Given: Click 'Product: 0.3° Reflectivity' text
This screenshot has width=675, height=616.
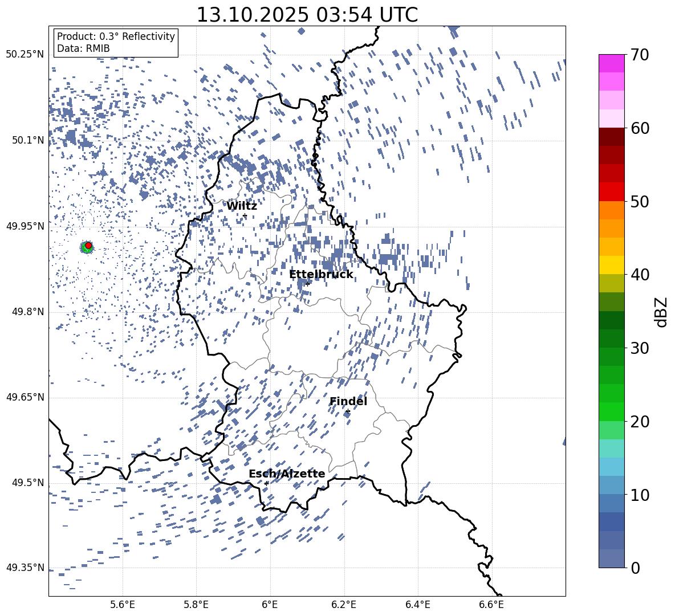Looking at the screenshot, I should (x=116, y=36).
